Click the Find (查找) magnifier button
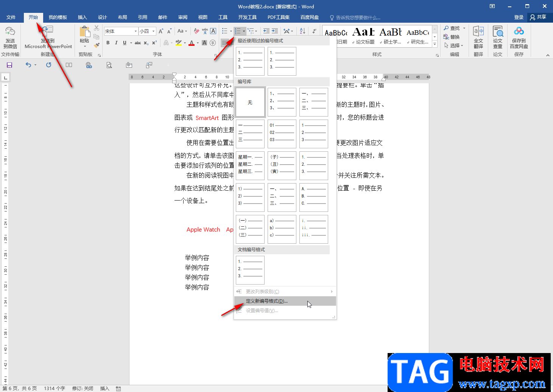The width and height of the screenshot is (553, 392). tap(452, 28)
